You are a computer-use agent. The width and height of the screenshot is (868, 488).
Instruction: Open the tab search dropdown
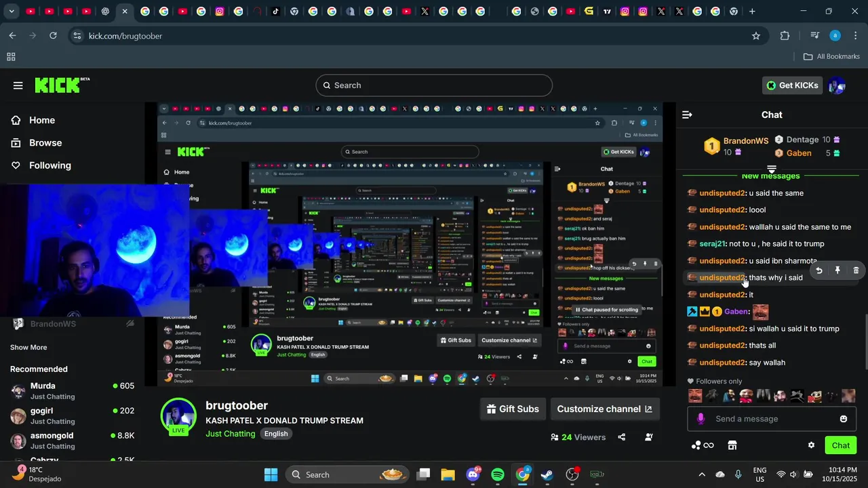pyautogui.click(x=11, y=12)
